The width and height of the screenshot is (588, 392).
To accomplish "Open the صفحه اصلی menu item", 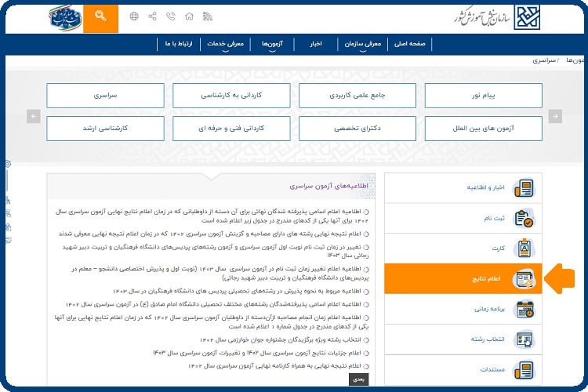I will [409, 44].
